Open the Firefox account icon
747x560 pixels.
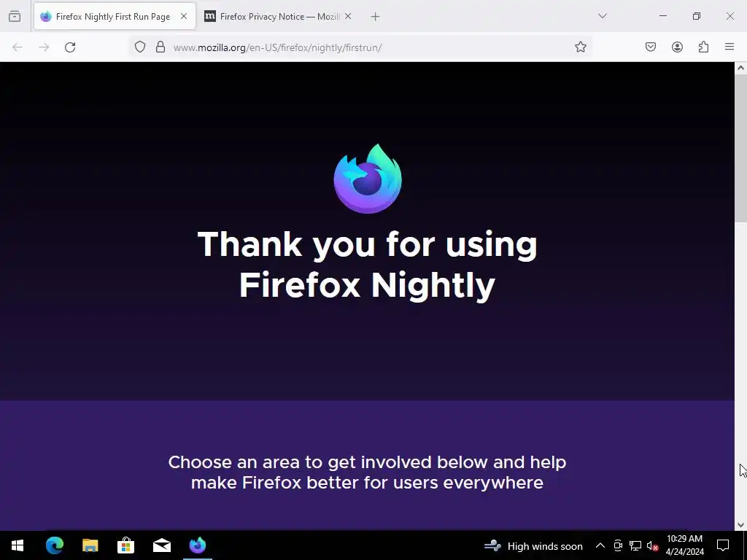(677, 47)
